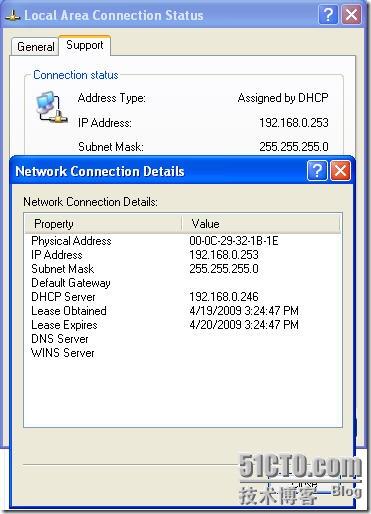Select the Lease Obtained row

coord(183,311)
